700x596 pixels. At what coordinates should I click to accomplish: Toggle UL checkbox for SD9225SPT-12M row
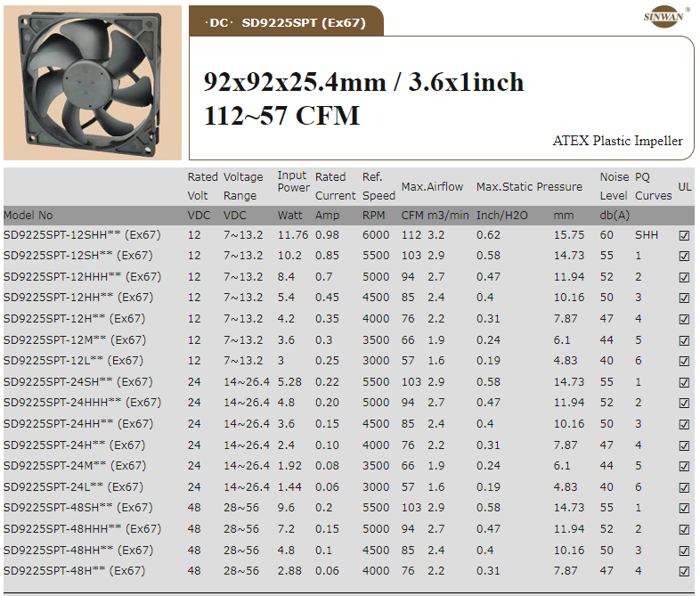pos(684,340)
